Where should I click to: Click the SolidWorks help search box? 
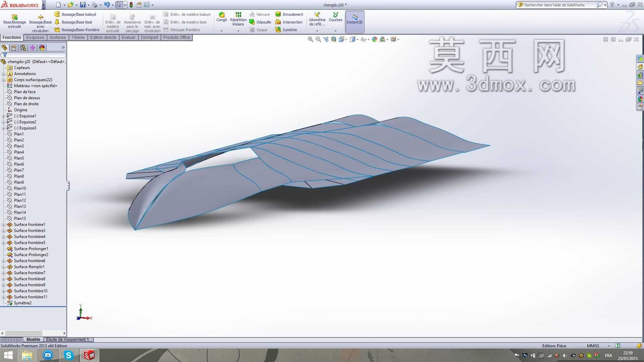[561, 5]
